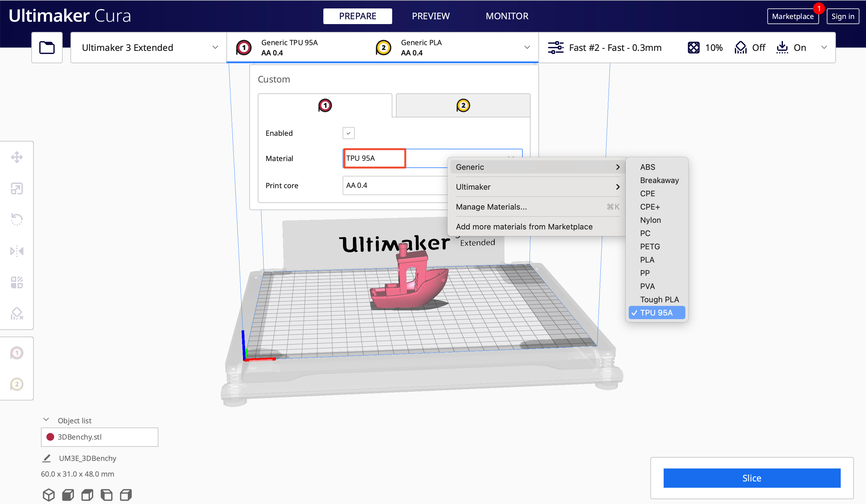Click the support Off icon
866x504 pixels.
(740, 47)
